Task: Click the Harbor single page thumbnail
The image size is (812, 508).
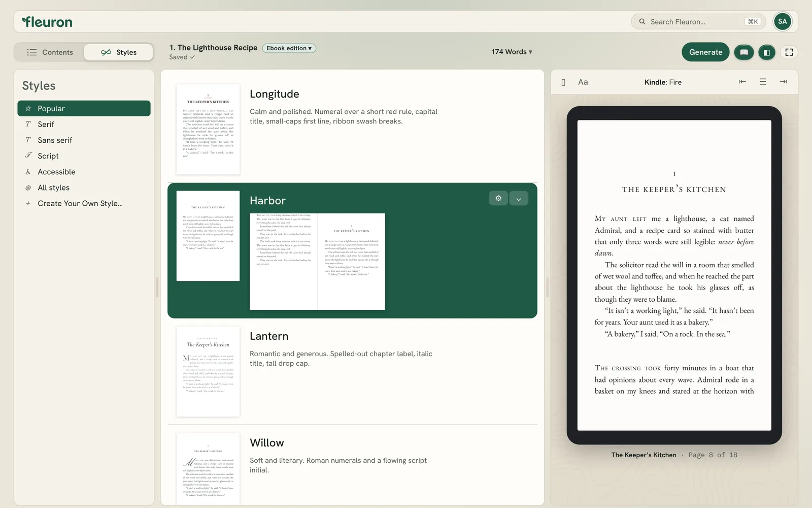Action: coord(208,236)
